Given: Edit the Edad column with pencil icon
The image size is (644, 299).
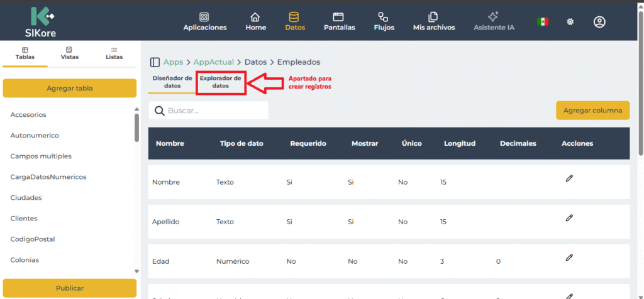Looking at the screenshot, I should point(569,258).
